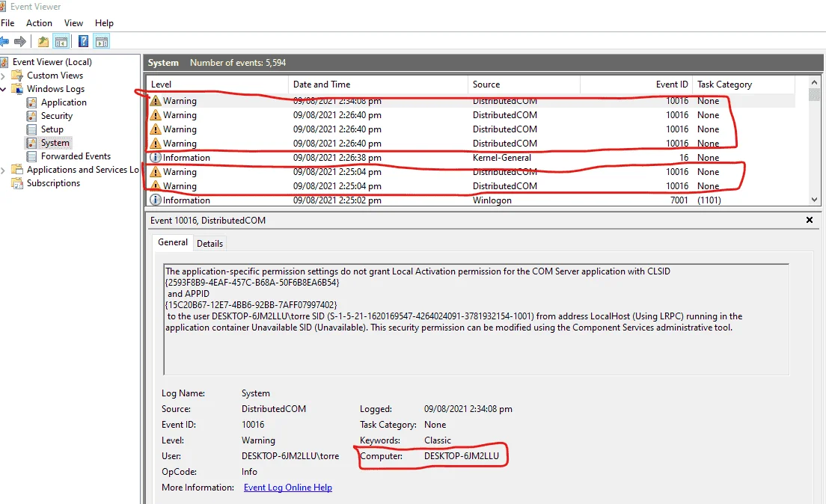Select Event Viewer (Local) root node
This screenshot has height=504, width=826.
point(52,61)
